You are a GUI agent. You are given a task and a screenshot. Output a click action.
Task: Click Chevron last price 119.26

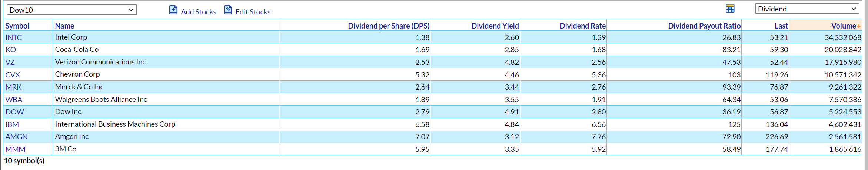(777, 75)
